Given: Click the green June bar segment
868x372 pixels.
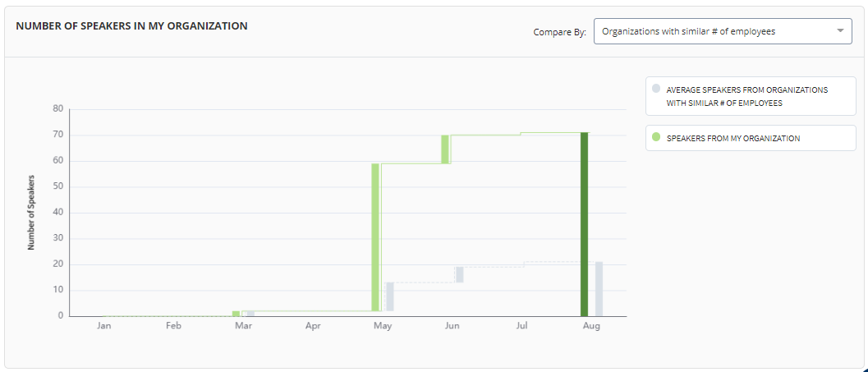Looking at the screenshot, I should coord(445,149).
